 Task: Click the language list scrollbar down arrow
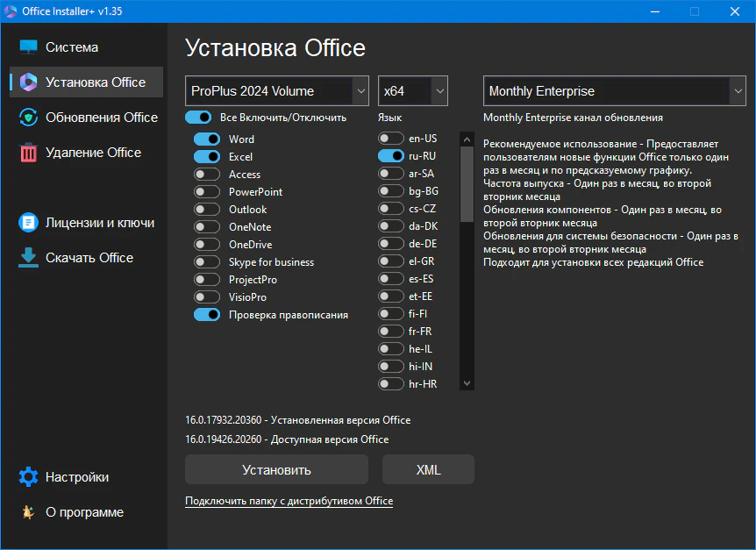pos(467,383)
